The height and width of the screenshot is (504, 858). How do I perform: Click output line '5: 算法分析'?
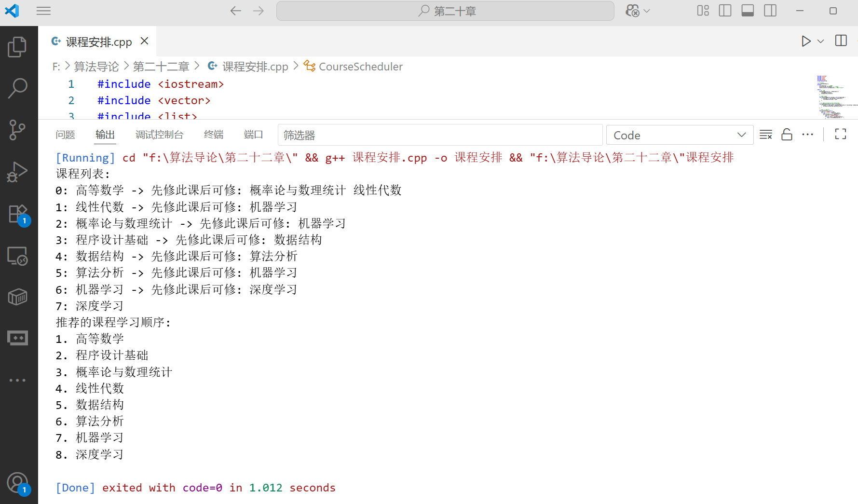pos(176,273)
